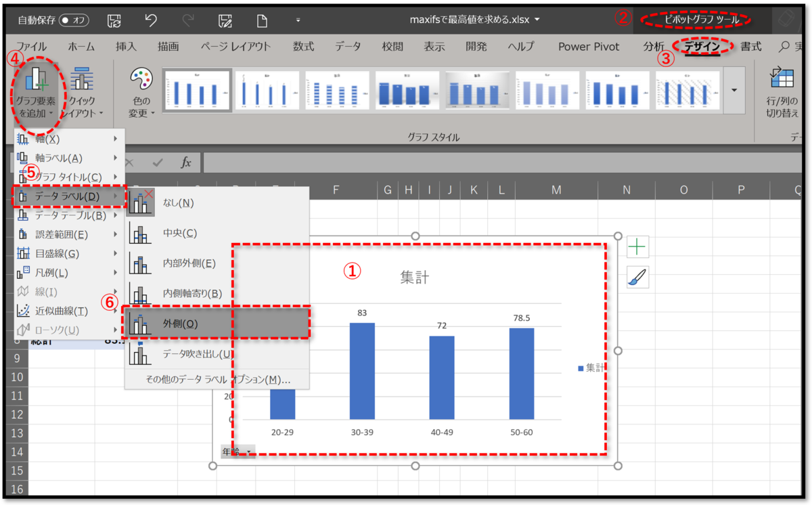812x505 pixels.
Task: Open the グラフ要素を追加 button
Action: 37,93
